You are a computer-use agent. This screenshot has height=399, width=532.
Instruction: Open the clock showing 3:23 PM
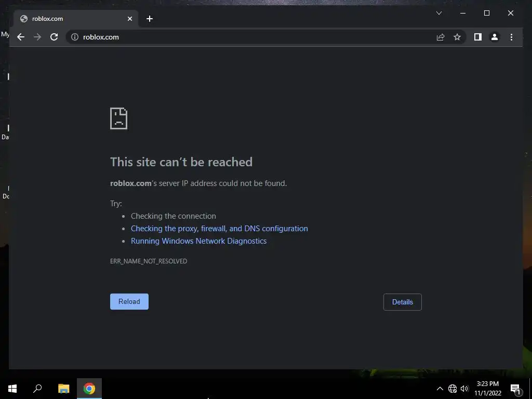(x=487, y=389)
